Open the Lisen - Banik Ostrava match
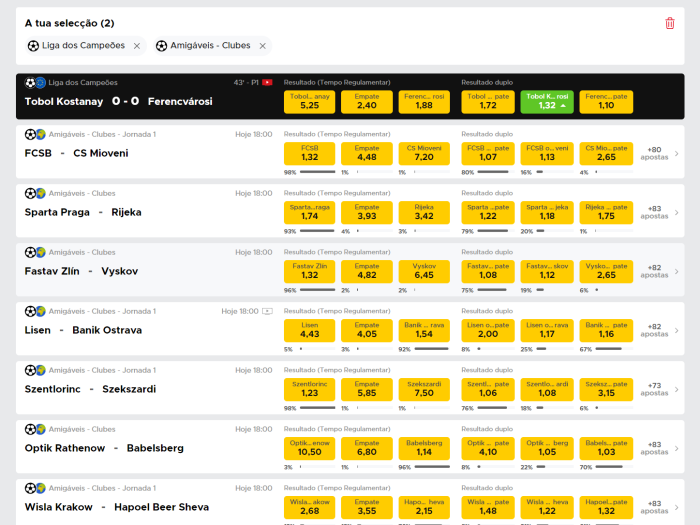This screenshot has width=700, height=525. (x=83, y=330)
